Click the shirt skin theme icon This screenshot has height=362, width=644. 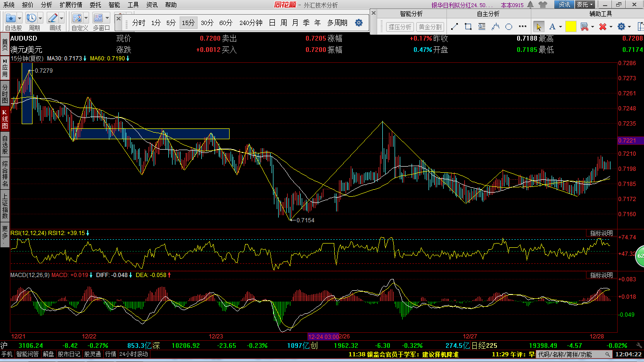click(x=542, y=4)
